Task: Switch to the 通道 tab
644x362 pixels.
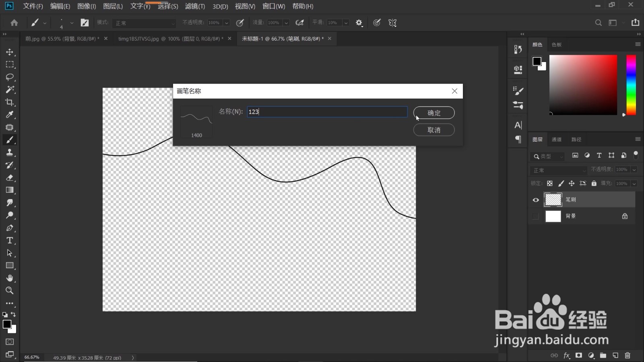Action: [x=557, y=139]
